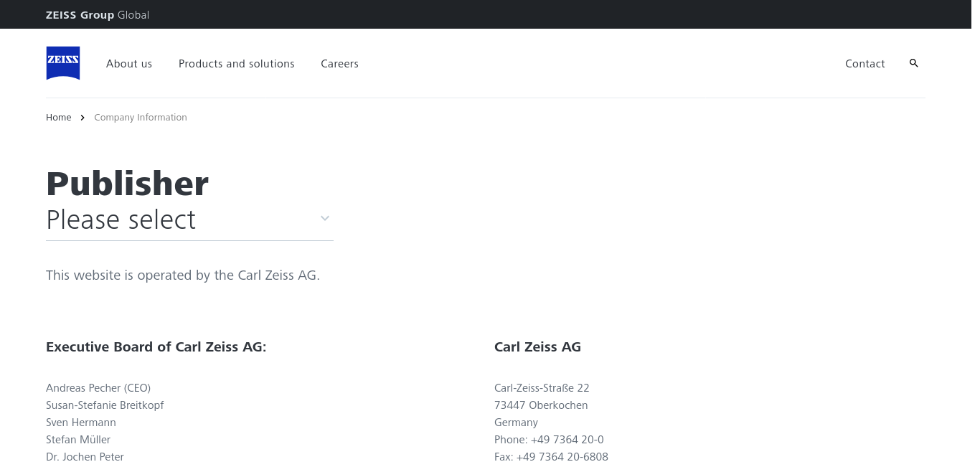Click the phone number +49 7364 20-0
This screenshot has height=467, width=980.
(x=567, y=440)
